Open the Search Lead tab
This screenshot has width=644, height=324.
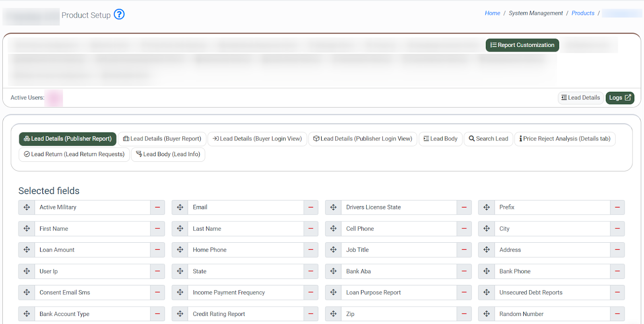pos(488,139)
